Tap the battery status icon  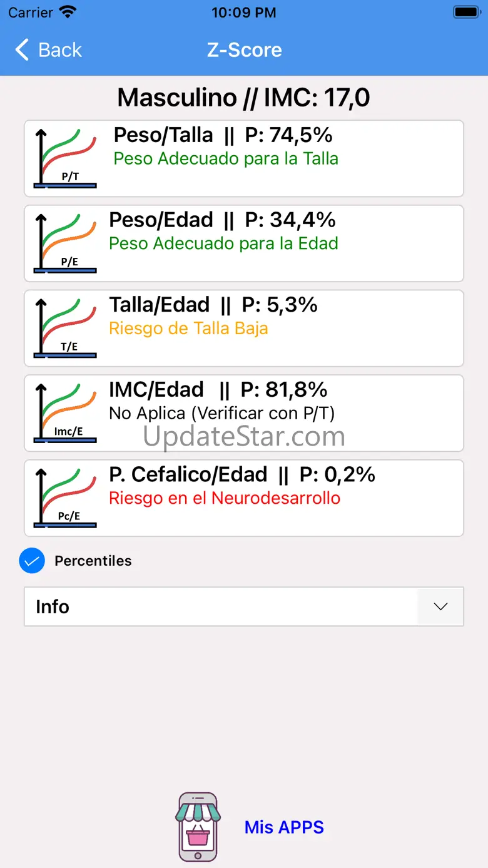point(466,13)
